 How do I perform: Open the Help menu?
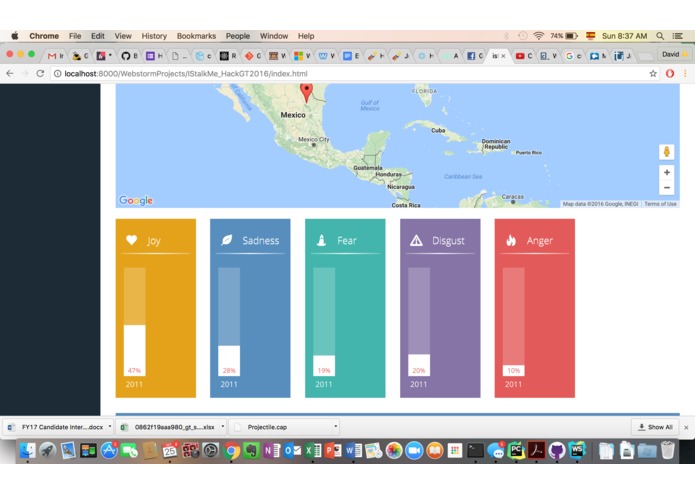pos(306,36)
